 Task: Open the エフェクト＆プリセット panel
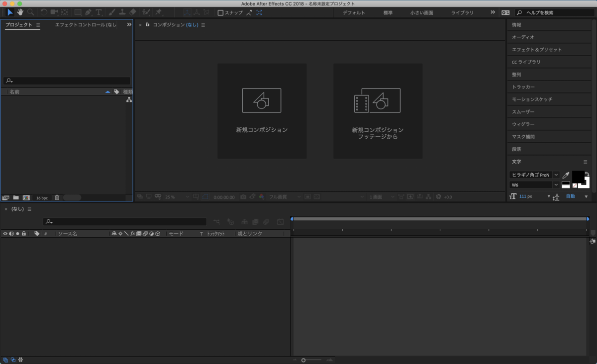click(x=550, y=50)
